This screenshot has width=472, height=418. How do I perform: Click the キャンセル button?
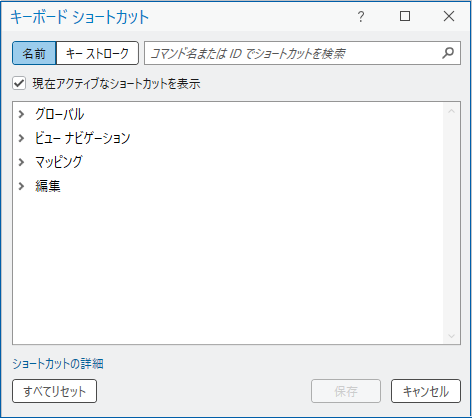pyautogui.click(x=426, y=391)
